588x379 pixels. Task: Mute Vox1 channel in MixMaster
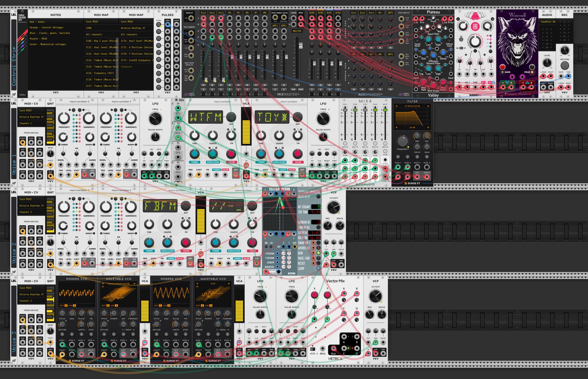[203, 85]
